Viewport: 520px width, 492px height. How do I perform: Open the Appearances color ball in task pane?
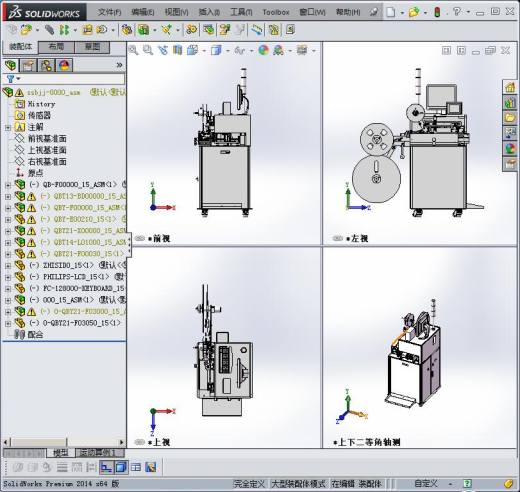point(510,149)
